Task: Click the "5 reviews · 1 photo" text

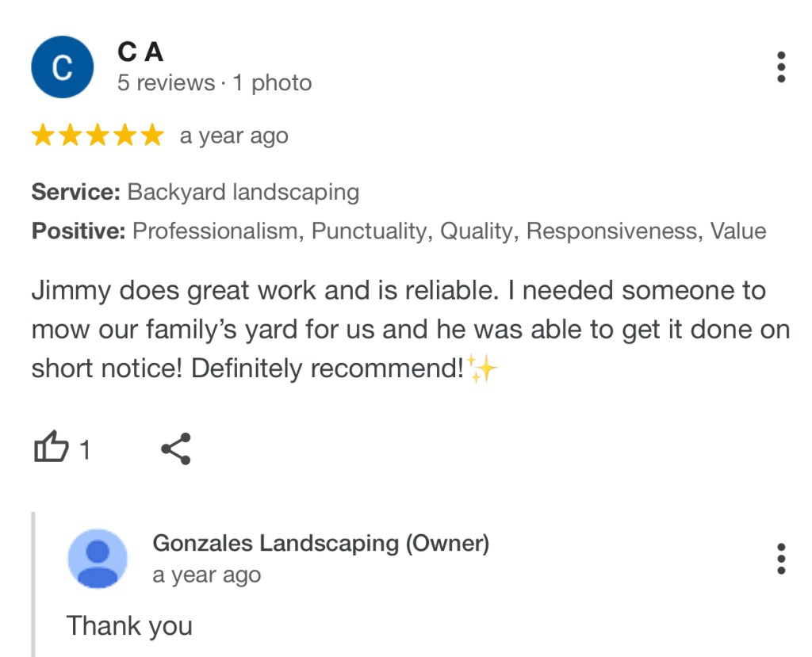Action: click(x=214, y=83)
